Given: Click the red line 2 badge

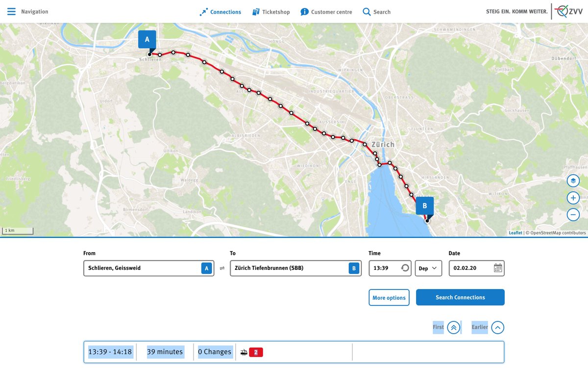Looking at the screenshot, I should 256,352.
